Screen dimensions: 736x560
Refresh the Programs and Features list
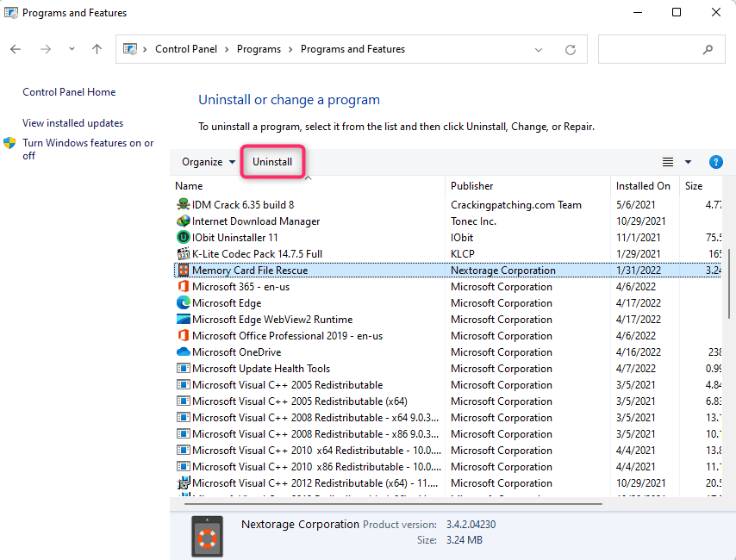point(571,50)
